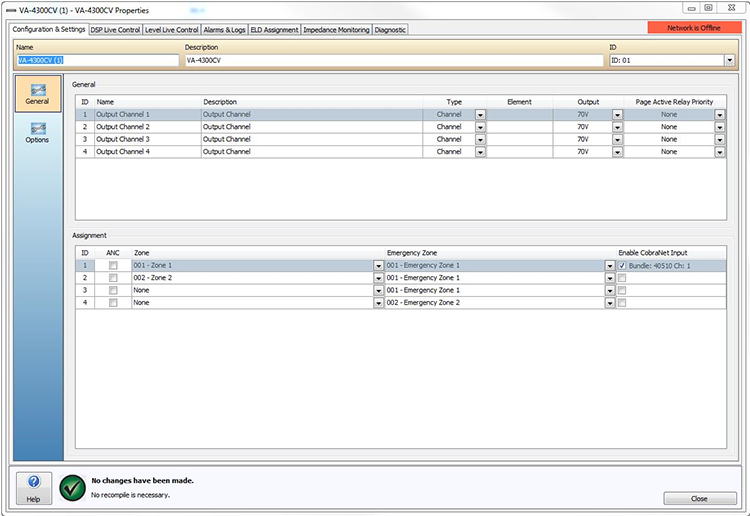Click the Name input field
Viewport: 750px width, 516px height.
(x=98, y=60)
